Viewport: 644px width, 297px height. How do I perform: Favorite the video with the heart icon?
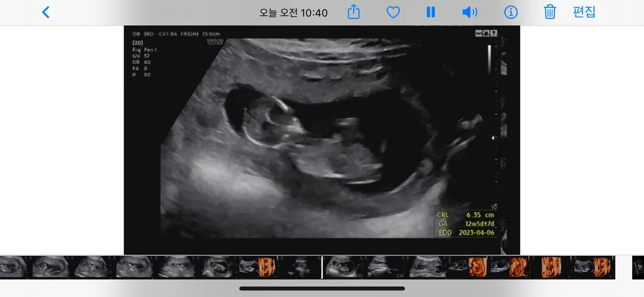pyautogui.click(x=393, y=13)
